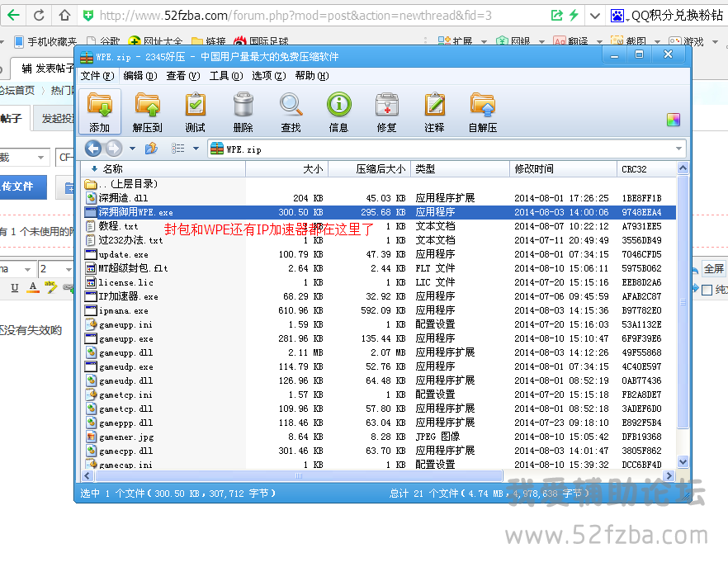The width and height of the screenshot is (728, 567).
Task: Expand the 扩展 extensions dropdown arrow
Action: pyautogui.click(x=485, y=42)
